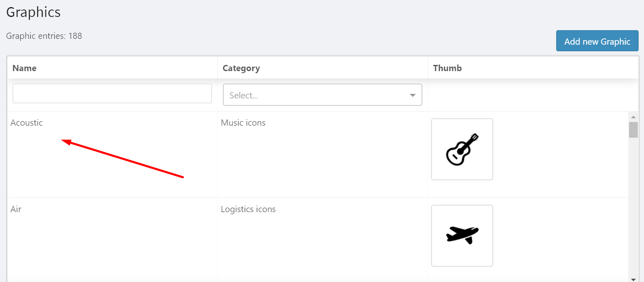Screen dimensions: 644x282
Task: Click the 'Select...' placeholder in Category filter
Action: point(244,95)
